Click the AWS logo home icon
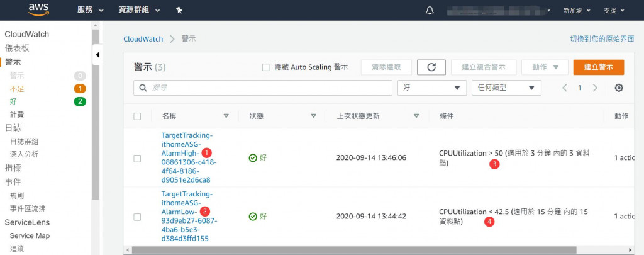This screenshot has width=644, height=255. (38, 9)
